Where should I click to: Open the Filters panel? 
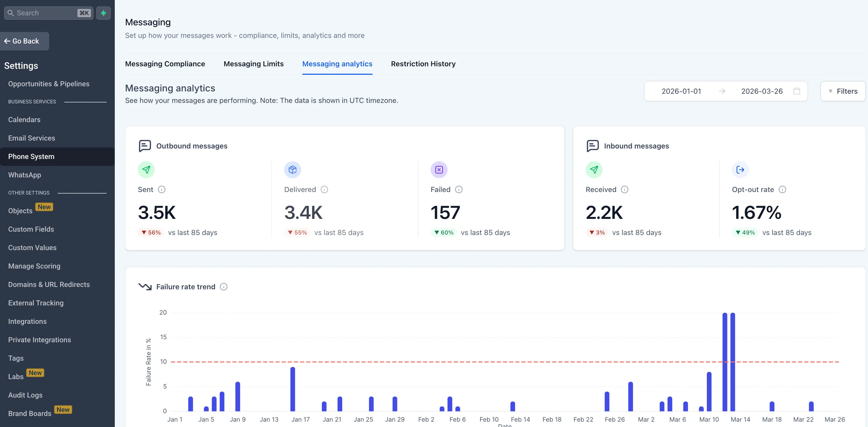pyautogui.click(x=843, y=91)
